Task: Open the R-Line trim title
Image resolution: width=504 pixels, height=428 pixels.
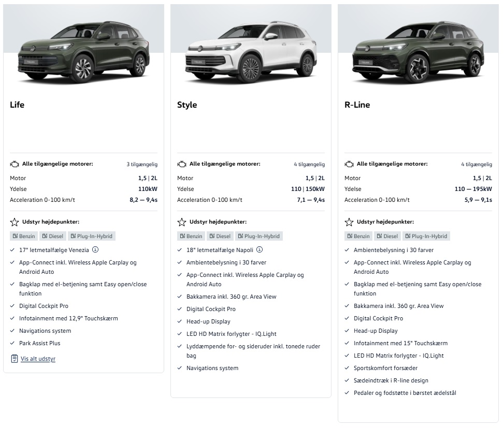Action: (x=357, y=105)
